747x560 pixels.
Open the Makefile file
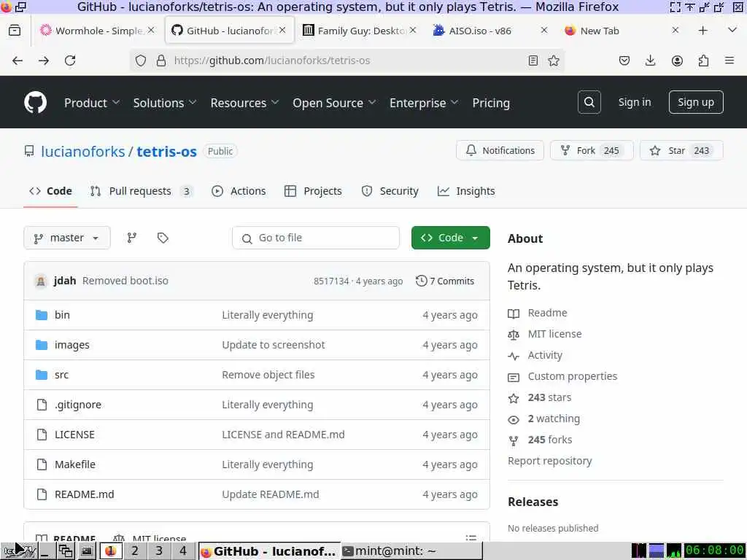(75, 464)
